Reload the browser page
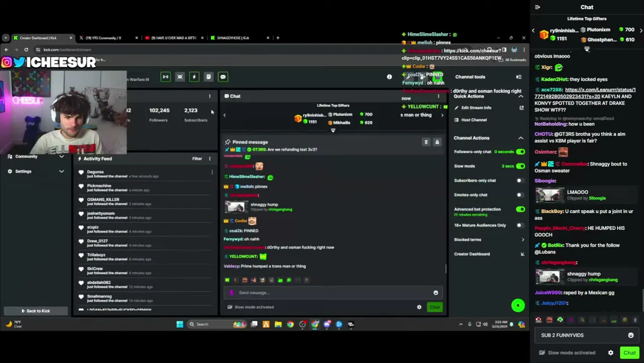 (x=26, y=49)
